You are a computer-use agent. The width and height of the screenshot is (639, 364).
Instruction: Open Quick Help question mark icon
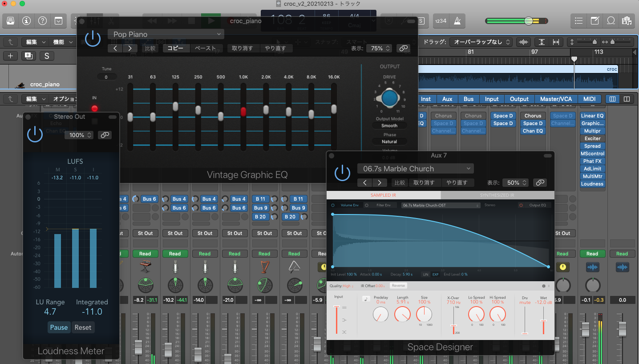click(x=42, y=20)
